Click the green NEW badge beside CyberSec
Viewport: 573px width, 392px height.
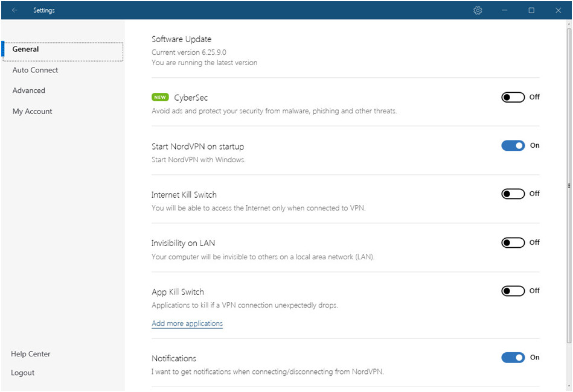point(160,98)
